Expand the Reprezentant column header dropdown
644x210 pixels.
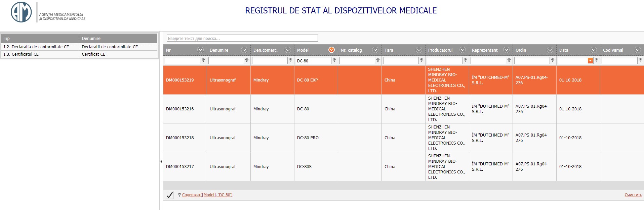506,50
